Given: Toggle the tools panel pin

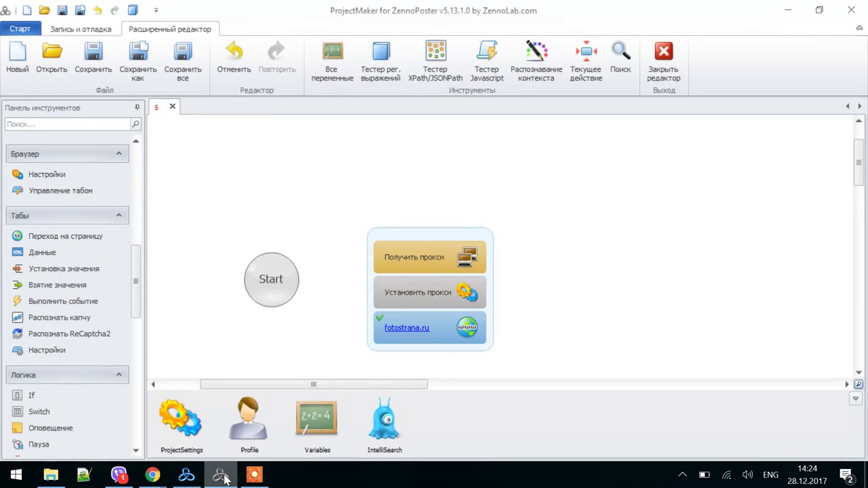Looking at the screenshot, I should pos(137,108).
